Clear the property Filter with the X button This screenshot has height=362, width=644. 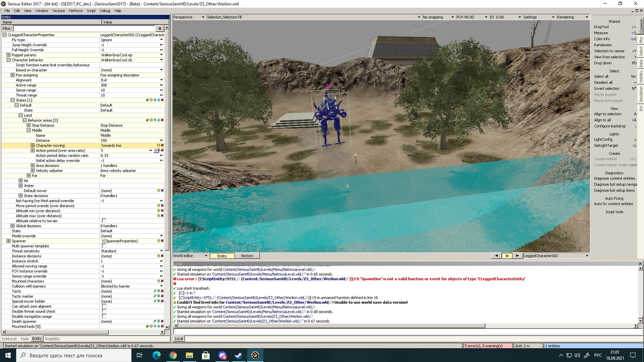point(160,29)
